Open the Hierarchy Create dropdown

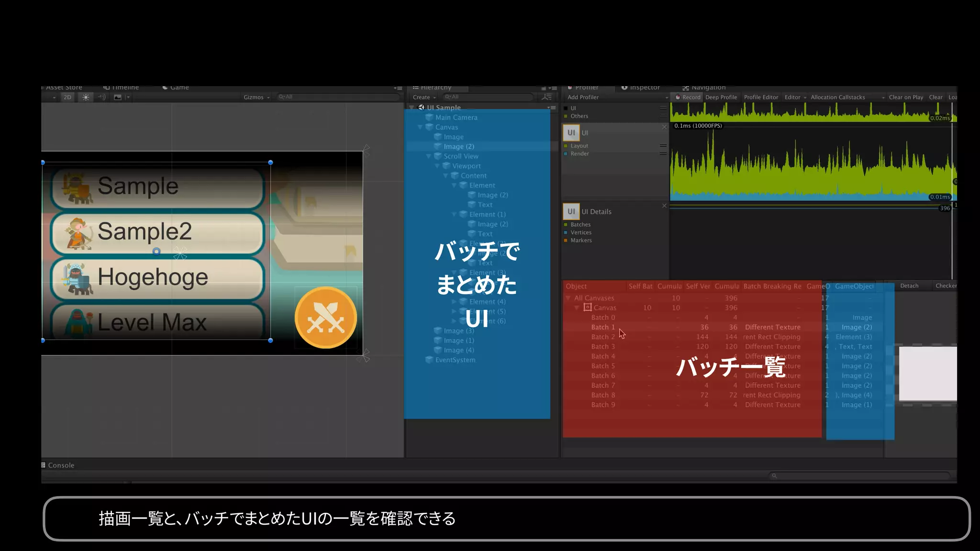click(x=424, y=97)
